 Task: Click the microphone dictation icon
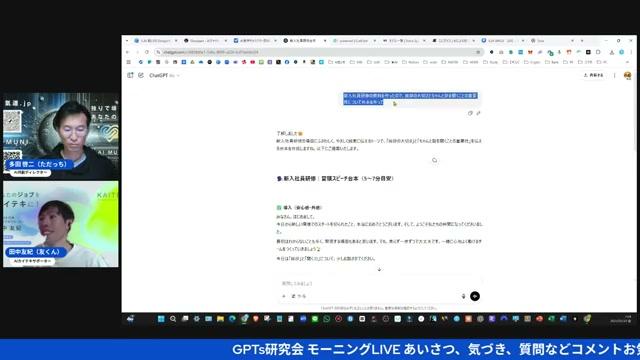coord(463,296)
